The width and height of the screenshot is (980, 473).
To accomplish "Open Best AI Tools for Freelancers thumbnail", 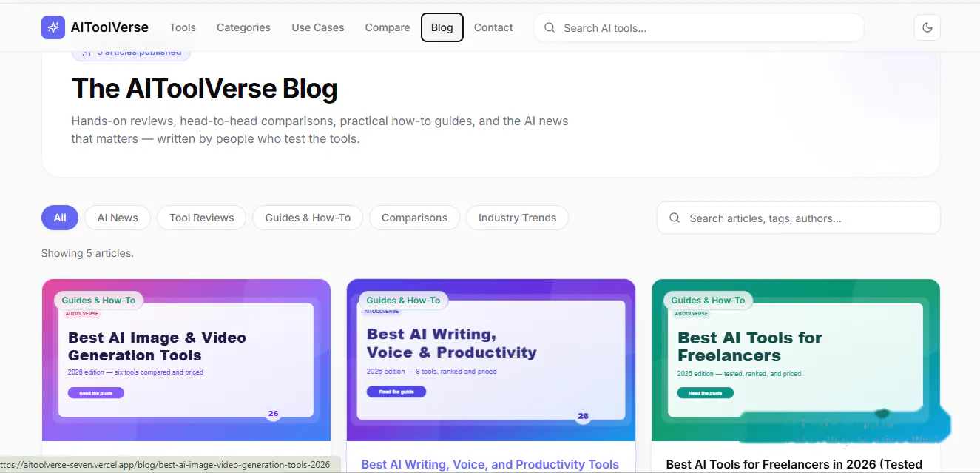I will click(x=796, y=360).
